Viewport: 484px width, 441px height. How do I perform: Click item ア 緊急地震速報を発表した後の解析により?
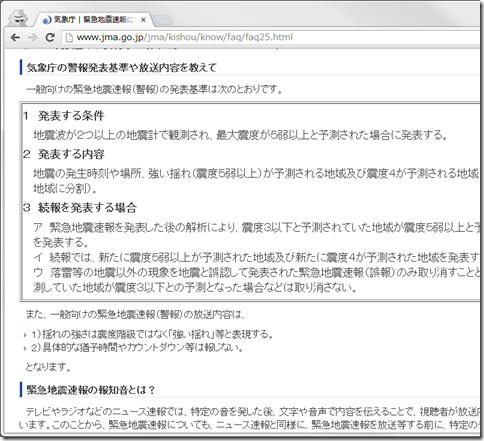tap(256, 227)
